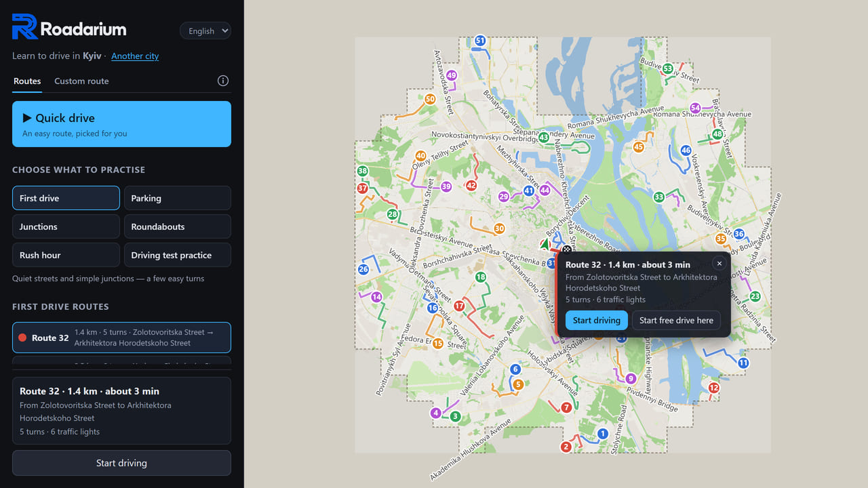
Task: Select route marker 42 on map
Action: click(471, 185)
